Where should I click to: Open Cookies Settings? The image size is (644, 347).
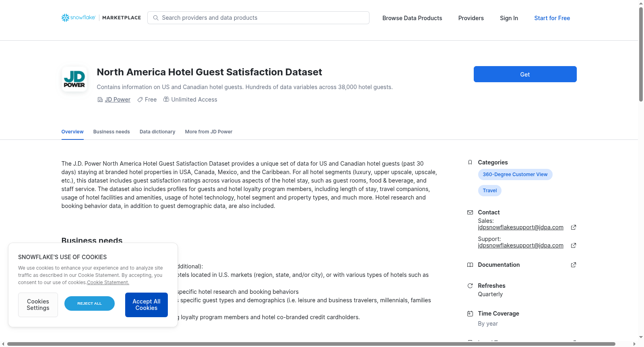click(38, 305)
